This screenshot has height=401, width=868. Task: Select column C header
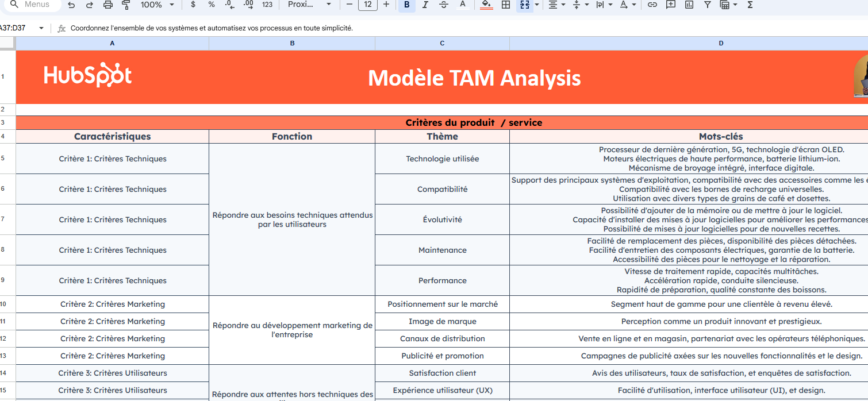click(442, 44)
